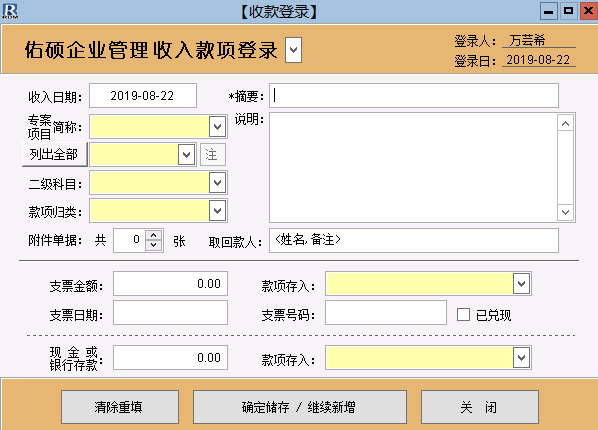This screenshot has width=598, height=430.
Task: Expand the 二级科目 dropdown list
Action: click(217, 182)
